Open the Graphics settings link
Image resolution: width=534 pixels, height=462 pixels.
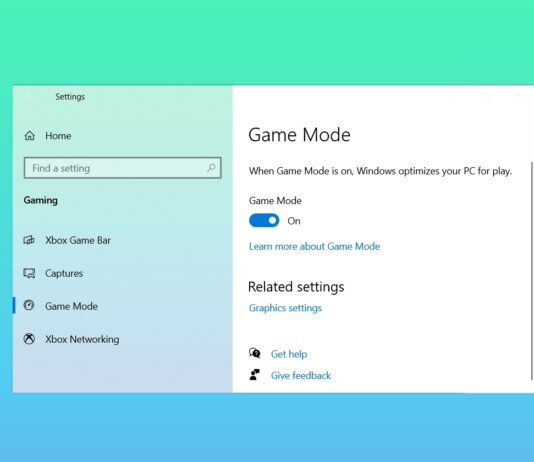(285, 308)
